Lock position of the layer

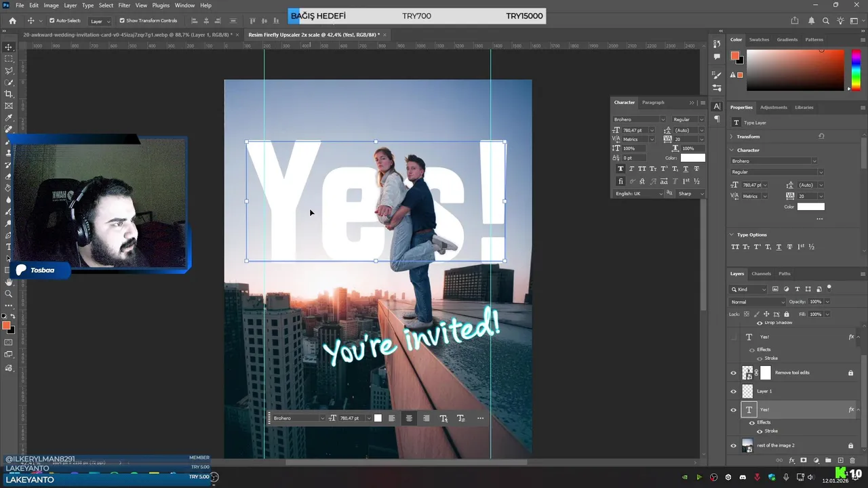point(766,314)
